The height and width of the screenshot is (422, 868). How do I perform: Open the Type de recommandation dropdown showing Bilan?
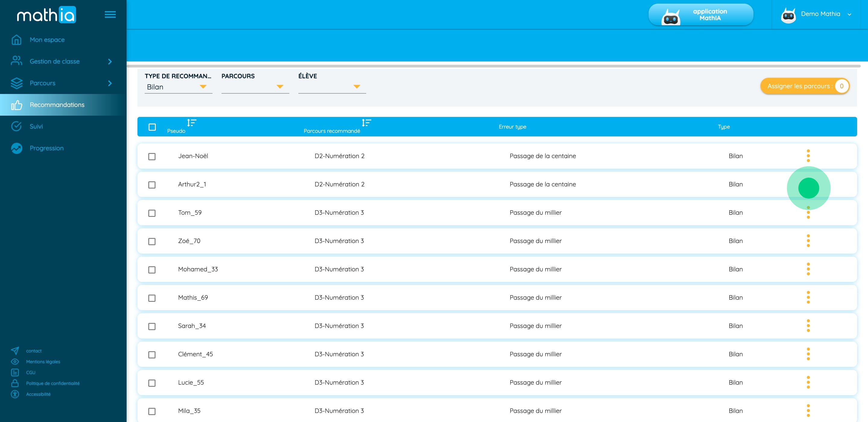click(x=178, y=87)
